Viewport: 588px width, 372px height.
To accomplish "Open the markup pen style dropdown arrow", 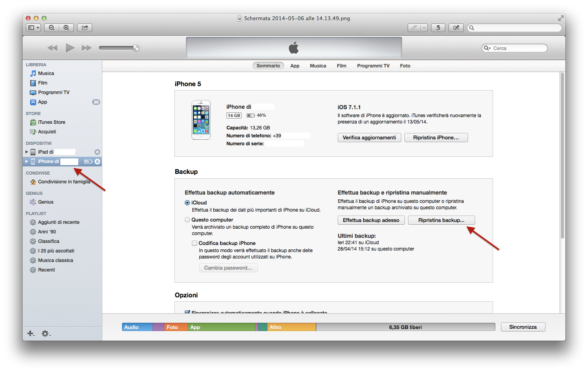I will 424,28.
